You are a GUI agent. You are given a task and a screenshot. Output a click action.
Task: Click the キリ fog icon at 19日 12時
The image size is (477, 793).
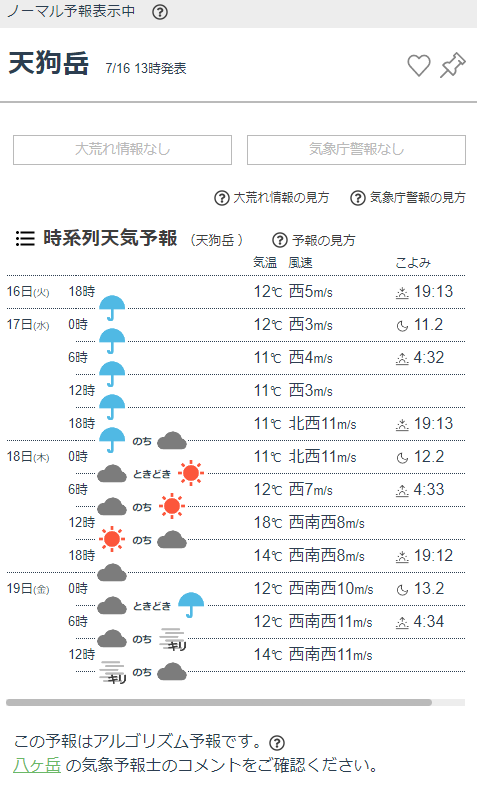[x=113, y=673]
